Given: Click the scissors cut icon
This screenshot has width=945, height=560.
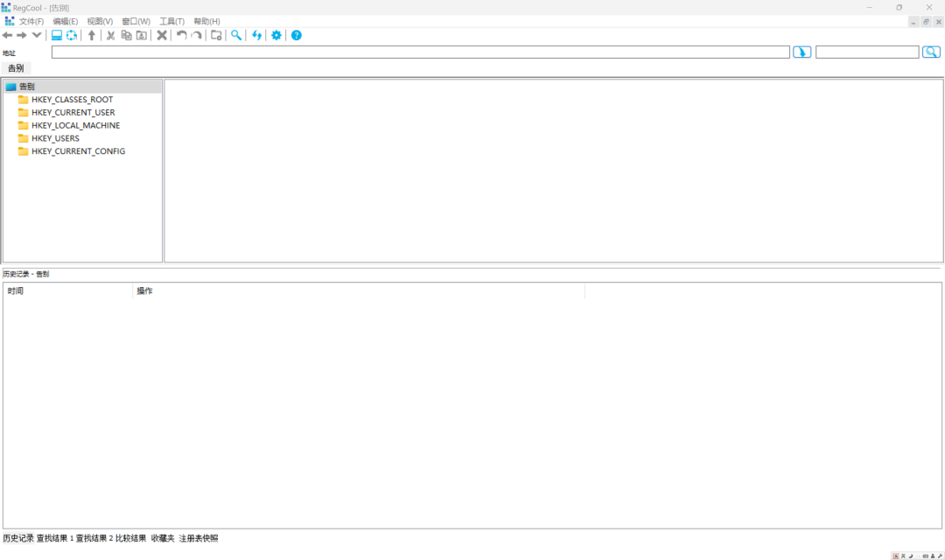Looking at the screenshot, I should pyautogui.click(x=111, y=36).
